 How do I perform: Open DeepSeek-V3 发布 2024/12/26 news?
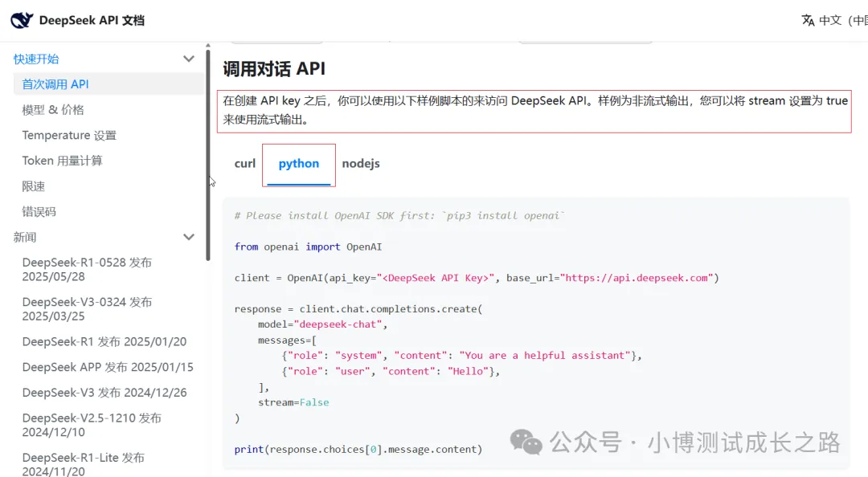pyautogui.click(x=104, y=393)
